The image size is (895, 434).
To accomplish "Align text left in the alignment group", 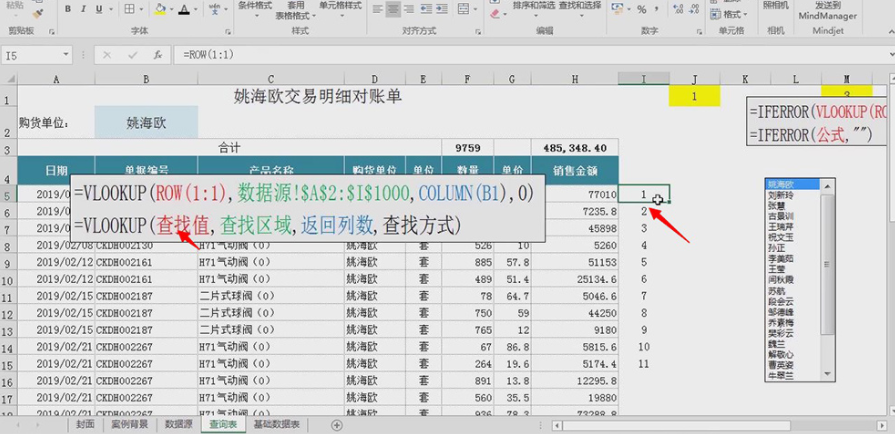I will pos(377,9).
